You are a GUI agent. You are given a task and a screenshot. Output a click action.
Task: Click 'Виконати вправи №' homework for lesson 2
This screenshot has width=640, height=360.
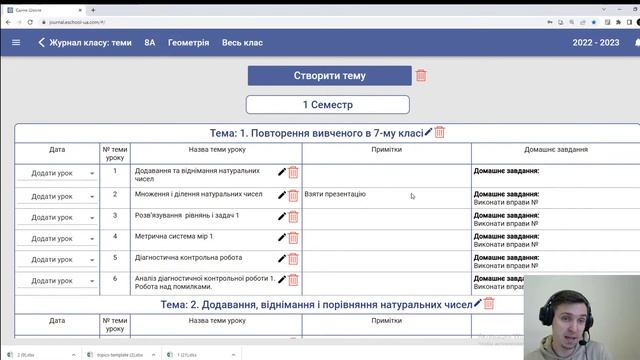[506, 202]
